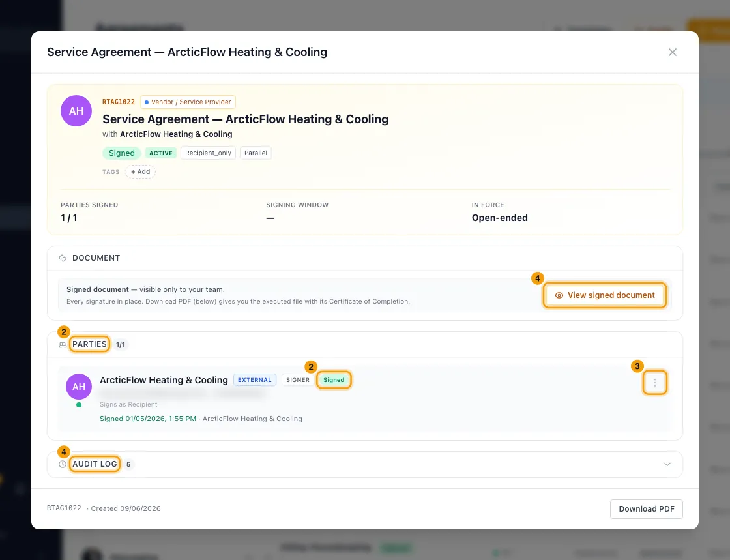Click the PARTIES section heading

89,344
